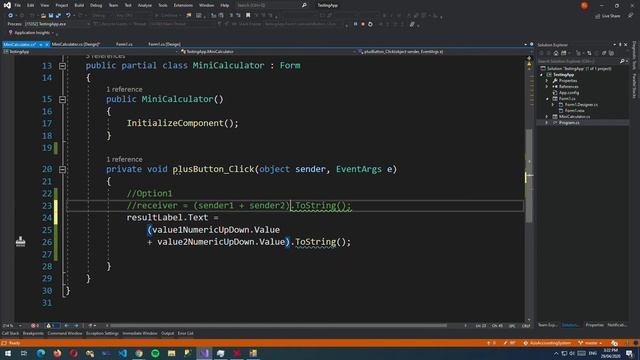
Task: Collapse the MiniCalculator class at line 13
Action: tap(62, 66)
